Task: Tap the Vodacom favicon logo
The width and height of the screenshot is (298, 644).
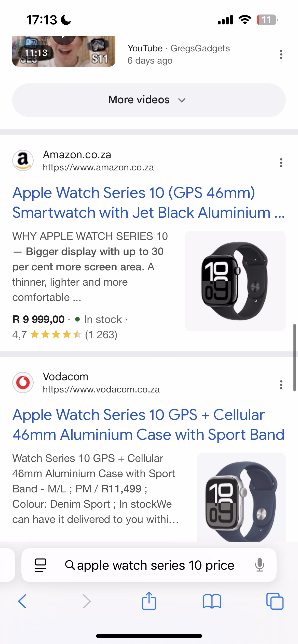Action: (x=23, y=383)
